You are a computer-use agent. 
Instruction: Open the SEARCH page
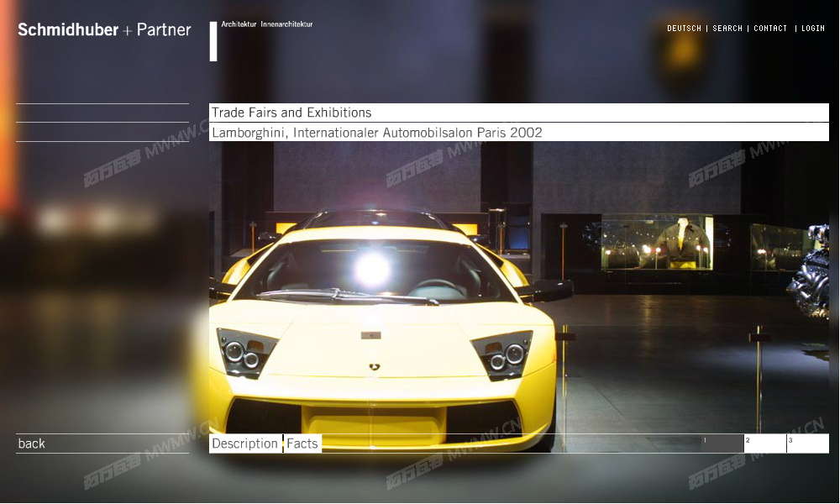727,29
